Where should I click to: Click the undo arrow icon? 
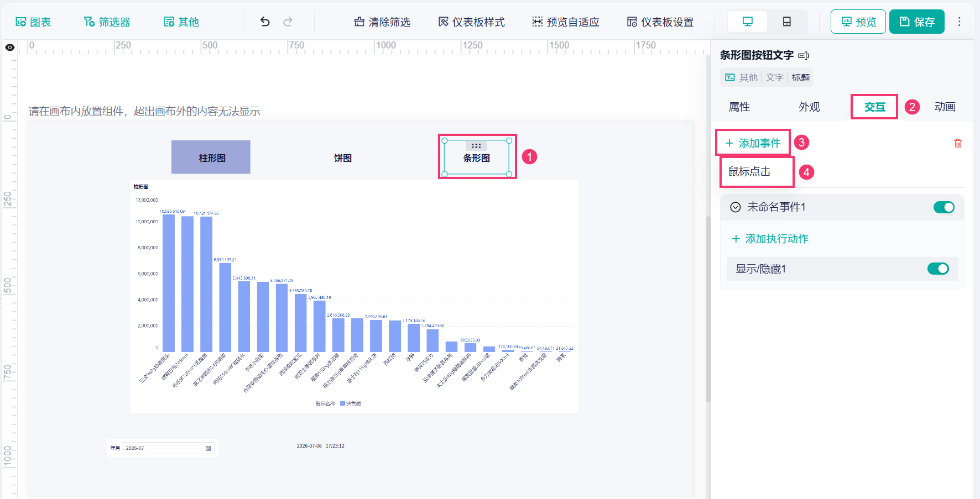265,22
